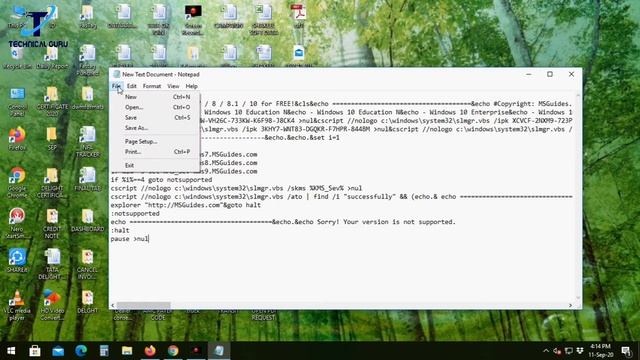
Task: Open File Explorer from the taskbar
Action: (x=127, y=351)
